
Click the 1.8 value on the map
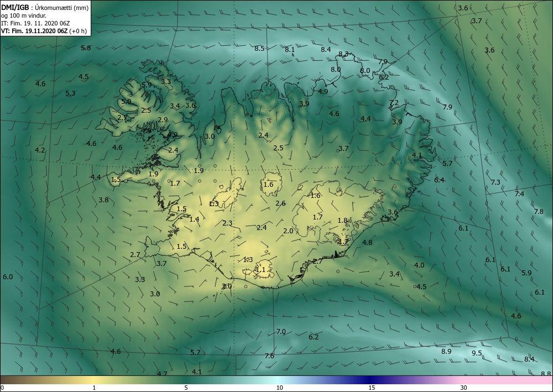tap(342, 221)
